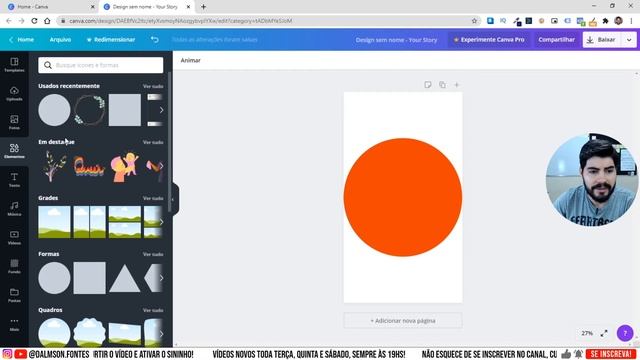
Task: Navigate back in the browser
Action: 9,21
